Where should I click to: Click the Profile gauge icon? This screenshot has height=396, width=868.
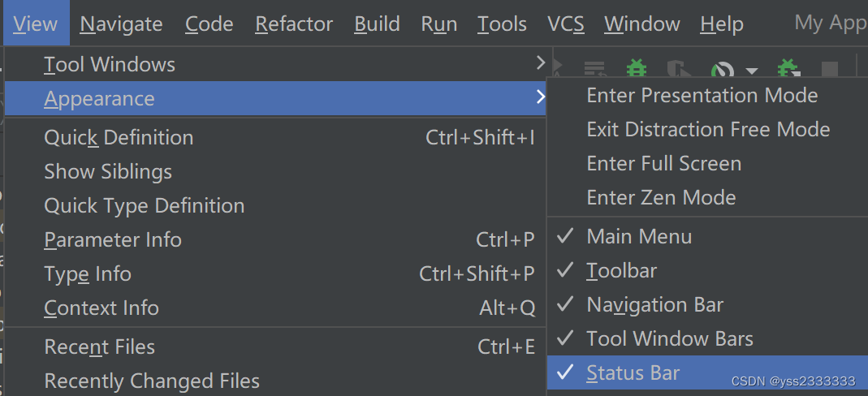click(x=722, y=70)
